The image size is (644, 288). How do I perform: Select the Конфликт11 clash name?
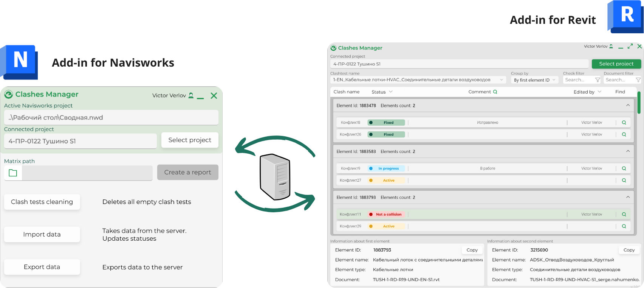[350, 214]
